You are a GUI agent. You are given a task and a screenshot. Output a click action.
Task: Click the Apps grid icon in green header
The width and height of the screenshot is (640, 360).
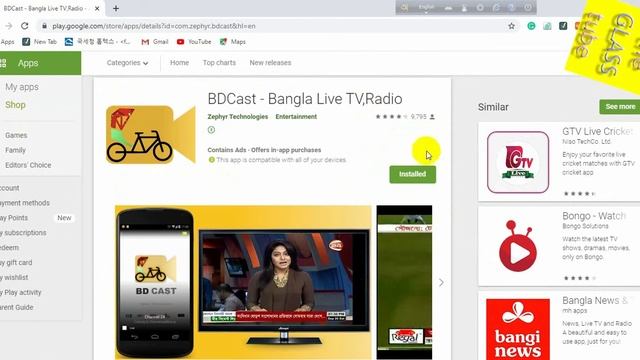(x=3, y=63)
